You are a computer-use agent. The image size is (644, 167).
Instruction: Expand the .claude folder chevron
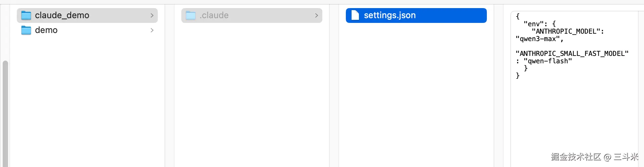(x=316, y=15)
